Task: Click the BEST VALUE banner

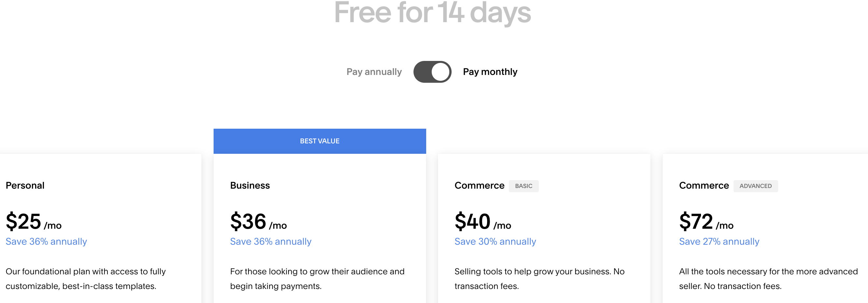Action: pos(319,141)
